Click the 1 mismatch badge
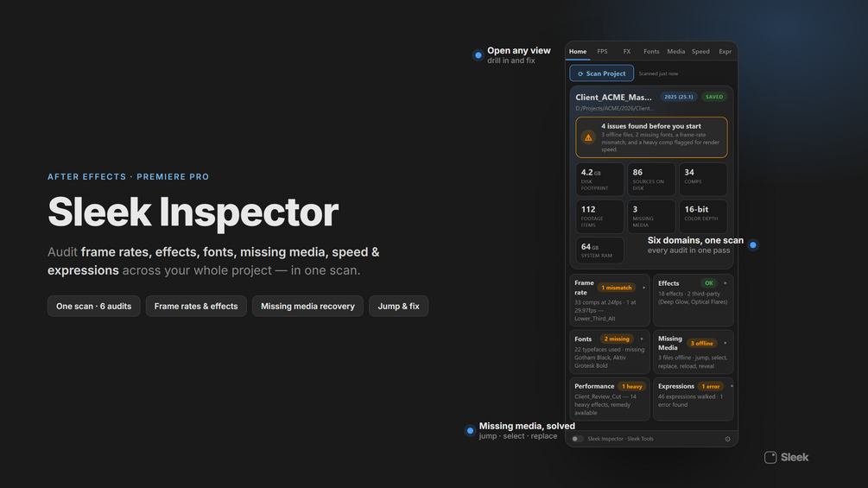868x488 pixels. [x=616, y=288]
